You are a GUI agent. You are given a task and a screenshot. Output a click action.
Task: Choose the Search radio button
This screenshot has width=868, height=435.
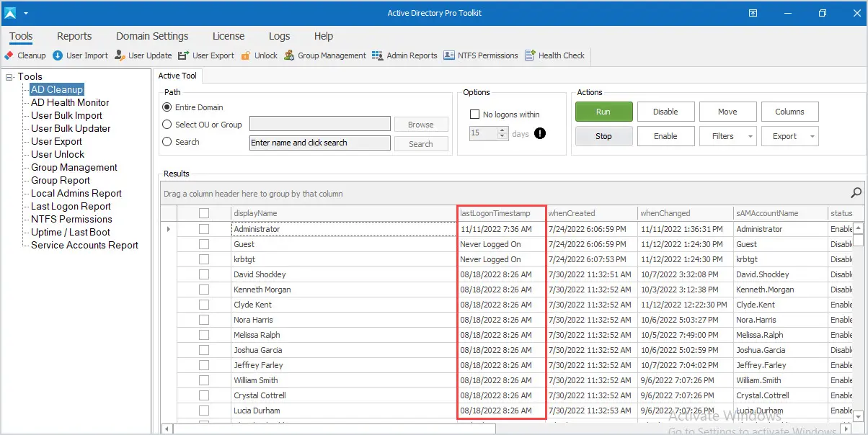coord(167,142)
